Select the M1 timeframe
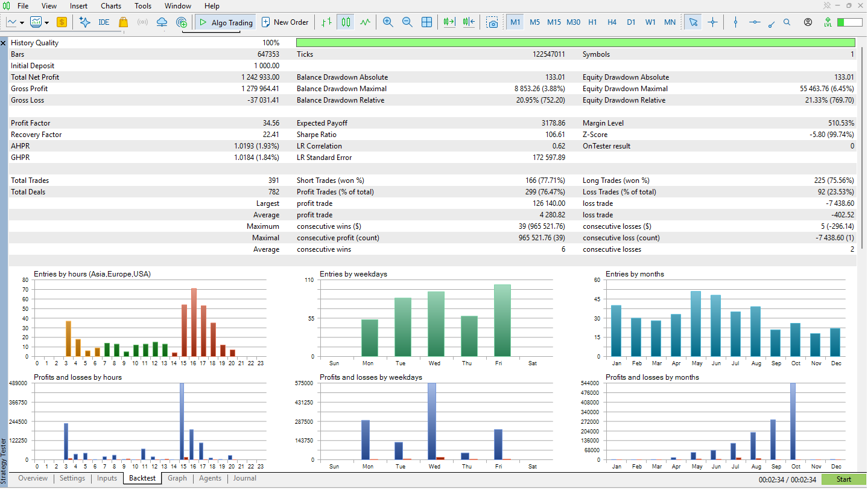The height and width of the screenshot is (489, 868). 515,22
